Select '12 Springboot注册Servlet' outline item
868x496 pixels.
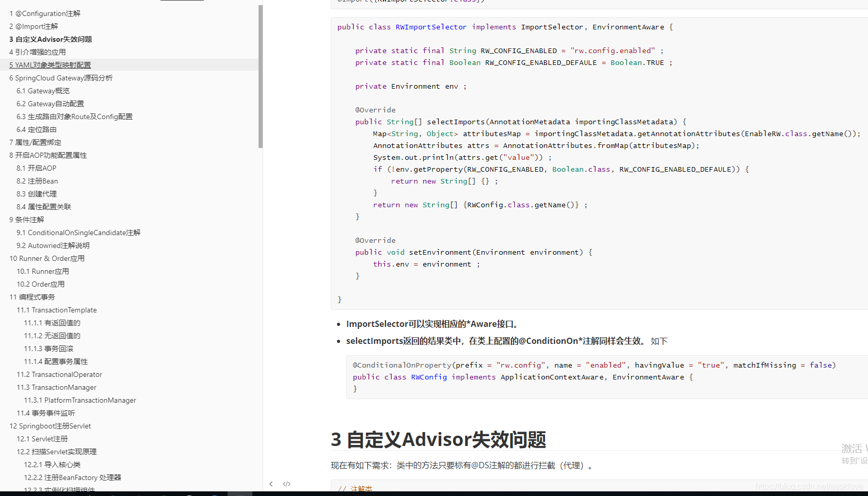[x=50, y=426]
